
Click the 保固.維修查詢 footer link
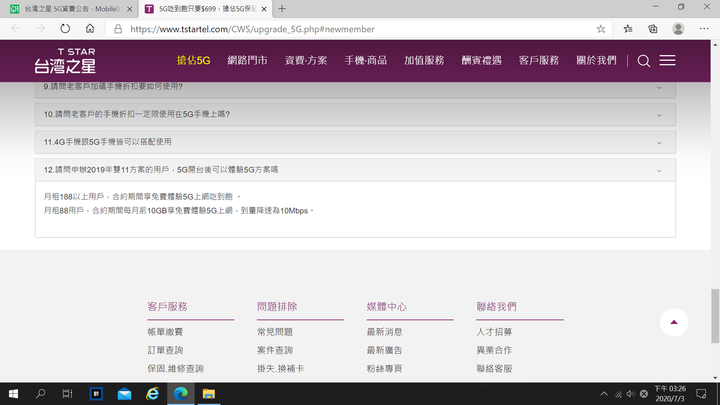tap(175, 368)
